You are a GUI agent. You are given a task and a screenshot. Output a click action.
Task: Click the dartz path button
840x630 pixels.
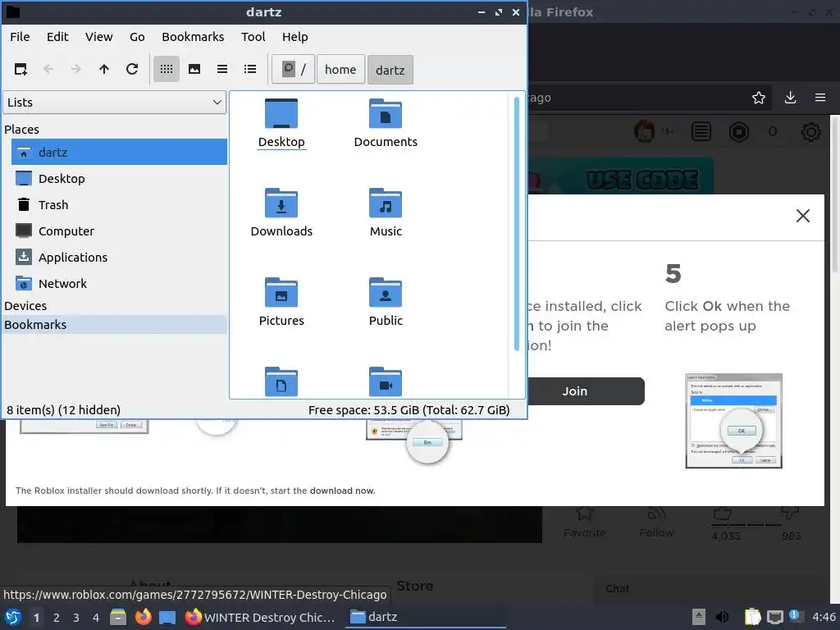click(390, 70)
